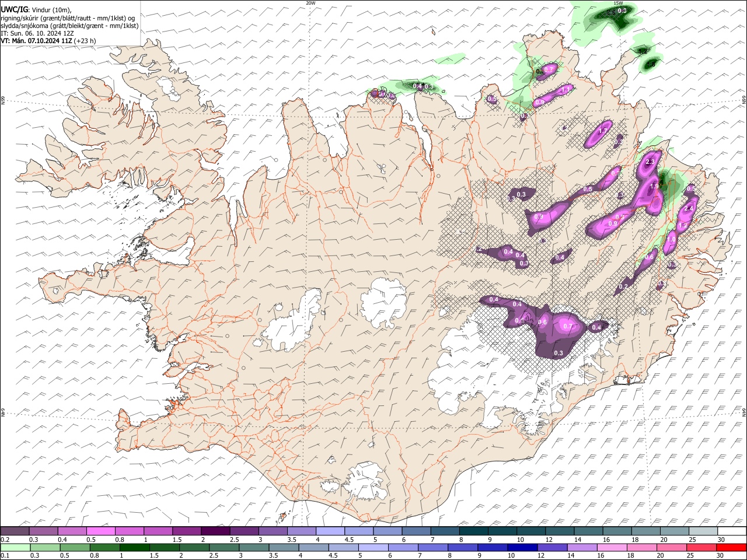Click the 25 swatch in the bottom legend row

(701, 548)
